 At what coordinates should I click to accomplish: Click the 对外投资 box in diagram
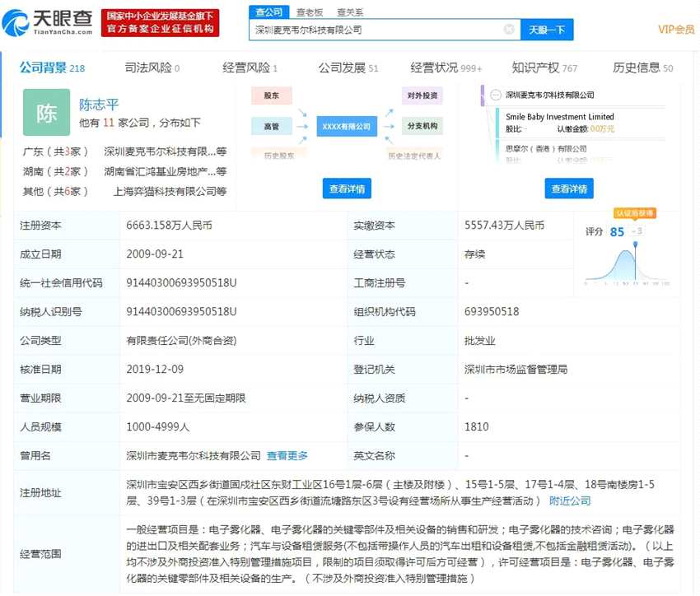(x=422, y=95)
